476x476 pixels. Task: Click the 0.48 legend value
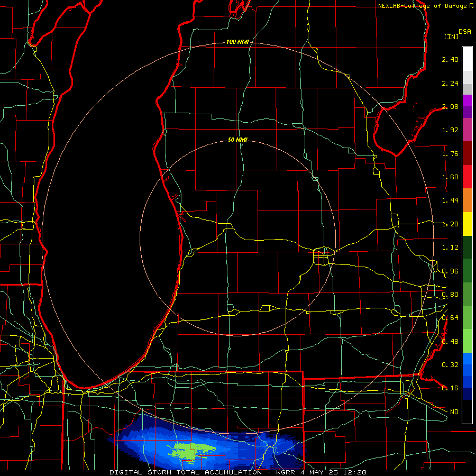pos(450,342)
